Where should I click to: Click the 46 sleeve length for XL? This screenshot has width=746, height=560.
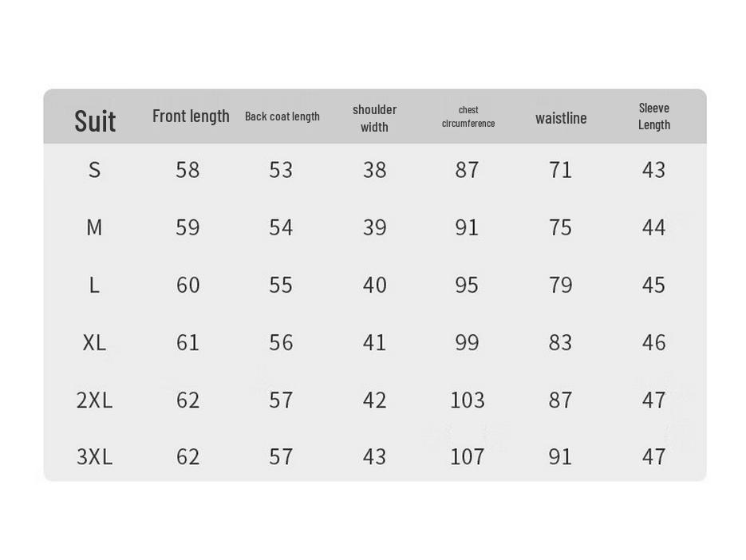pos(653,342)
